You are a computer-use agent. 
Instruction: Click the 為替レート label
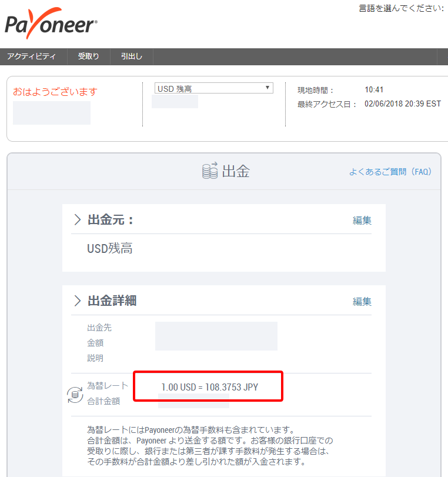coord(108,386)
